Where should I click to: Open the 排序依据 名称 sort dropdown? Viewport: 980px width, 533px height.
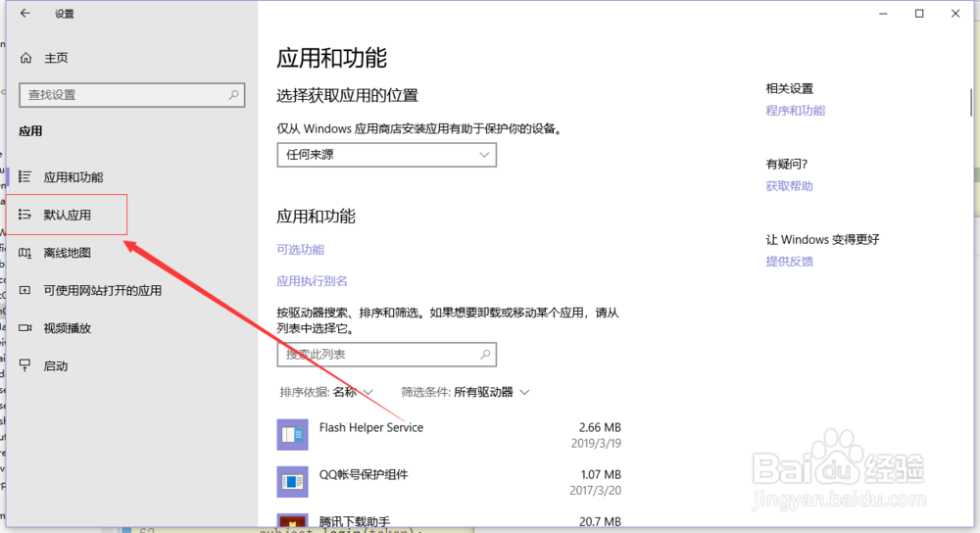coord(326,393)
